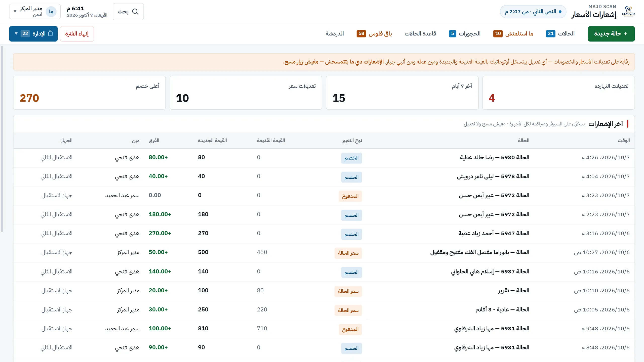Image resolution: width=644 pixels, height=362 pixels.
Task: Click الخصم badge in case 5980 row
Action: coord(351,158)
